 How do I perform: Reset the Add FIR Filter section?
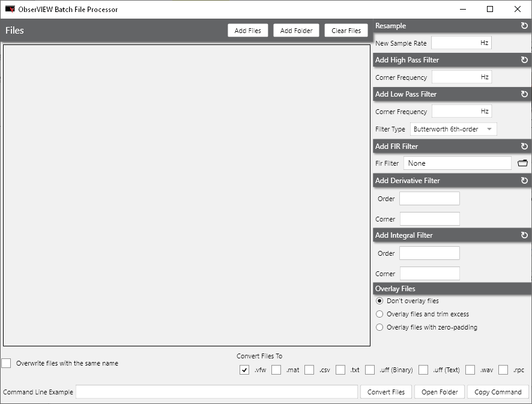(x=524, y=146)
